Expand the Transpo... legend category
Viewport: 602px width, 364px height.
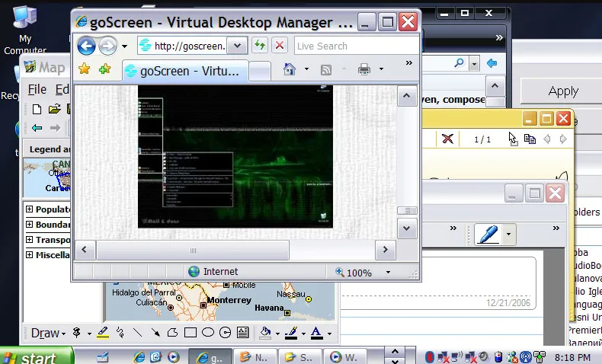coord(29,239)
